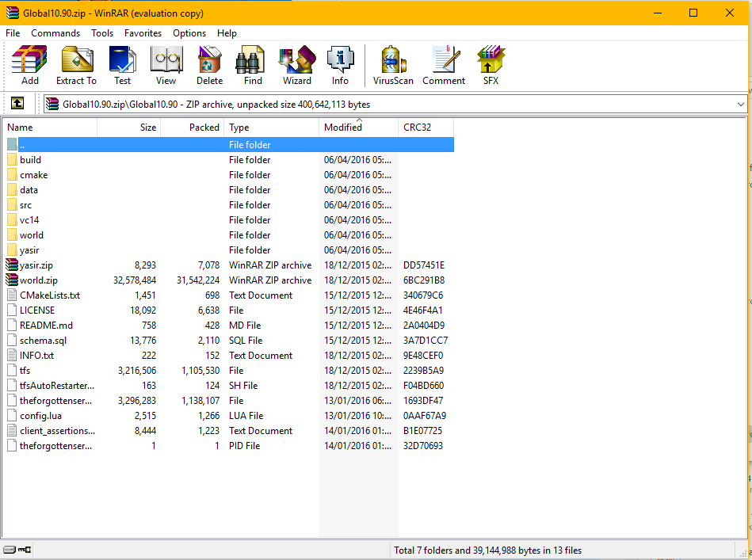752x560 pixels.
Task: Go up one level arrow icon
Action: [x=17, y=103]
